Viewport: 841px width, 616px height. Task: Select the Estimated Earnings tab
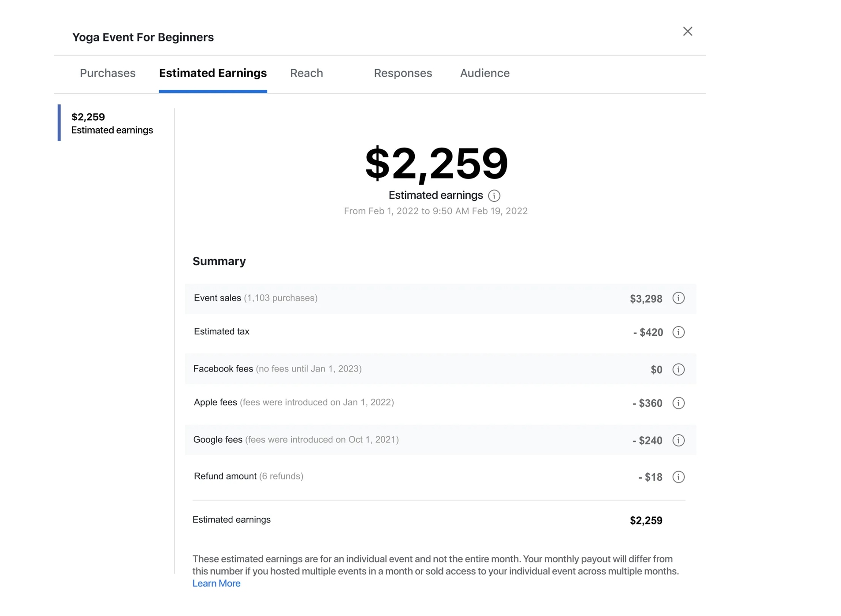pos(213,73)
